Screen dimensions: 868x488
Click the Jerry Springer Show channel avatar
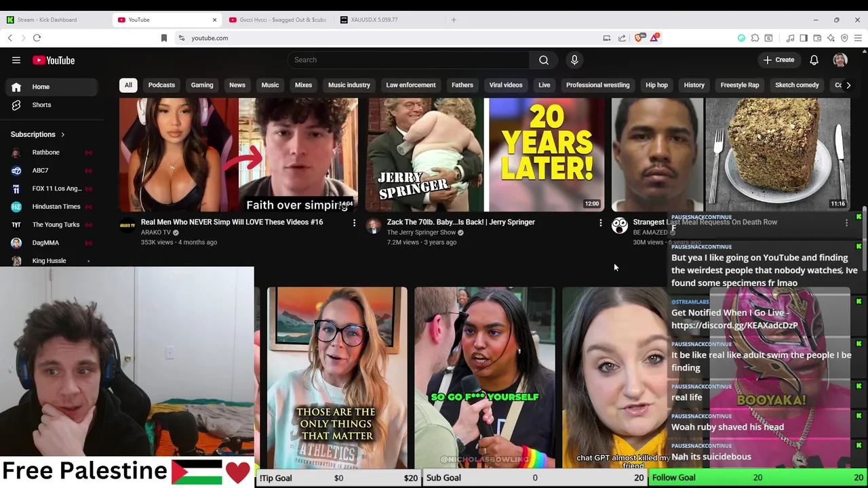pos(374,226)
